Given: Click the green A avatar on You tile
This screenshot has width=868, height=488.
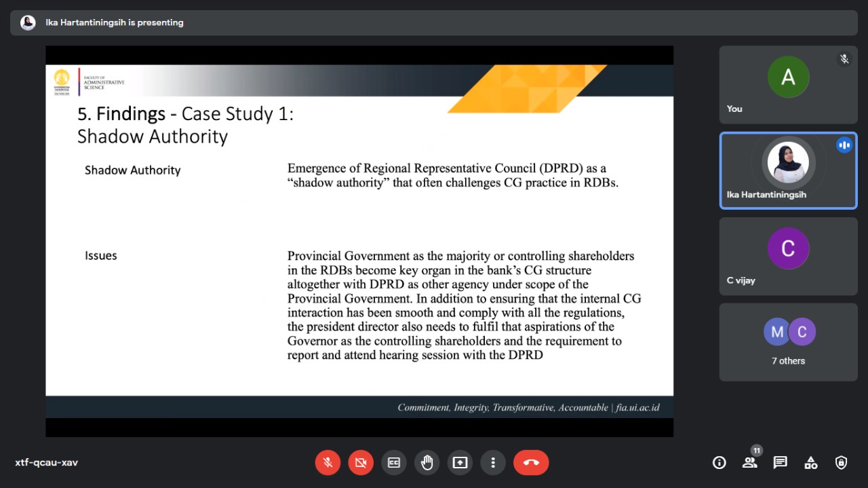Looking at the screenshot, I should (x=788, y=77).
